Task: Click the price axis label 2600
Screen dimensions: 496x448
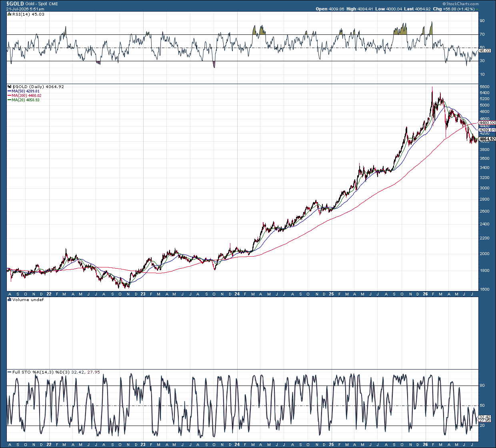Action: coord(484,211)
